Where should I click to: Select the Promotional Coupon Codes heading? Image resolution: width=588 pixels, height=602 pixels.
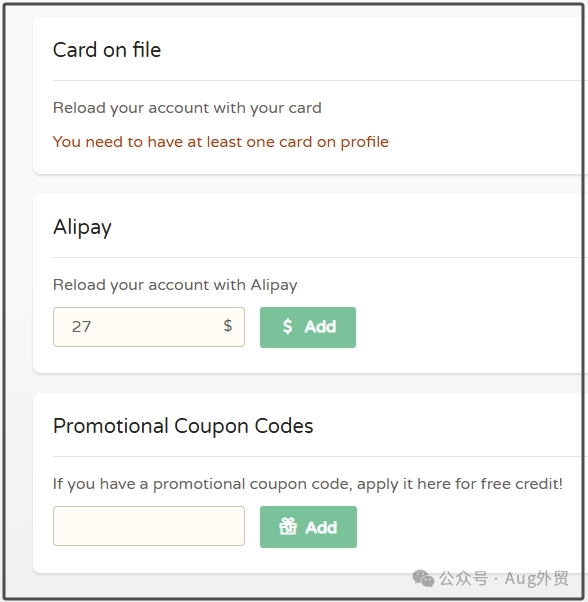point(183,426)
